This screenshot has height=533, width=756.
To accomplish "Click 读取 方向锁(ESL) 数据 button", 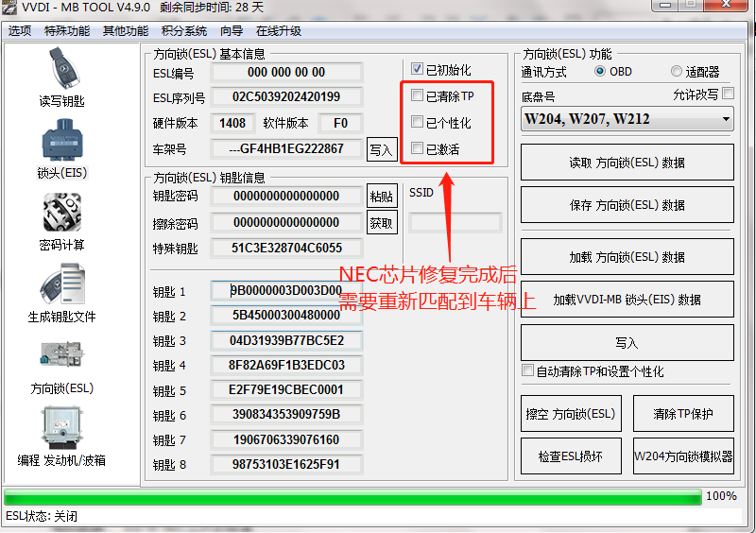I will point(627,163).
